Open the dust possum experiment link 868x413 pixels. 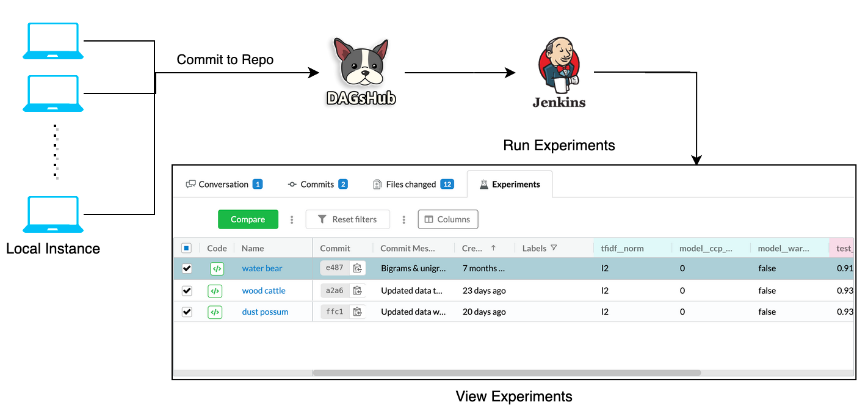265,312
